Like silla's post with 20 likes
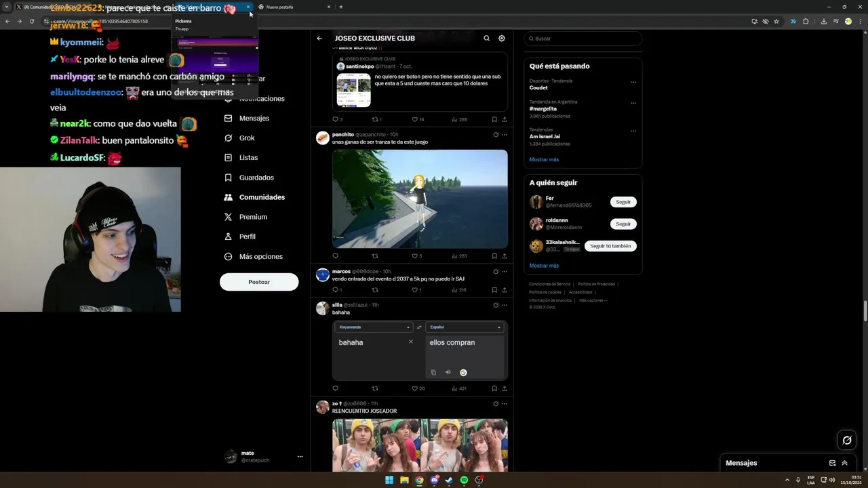The image size is (868, 488). tap(418, 389)
